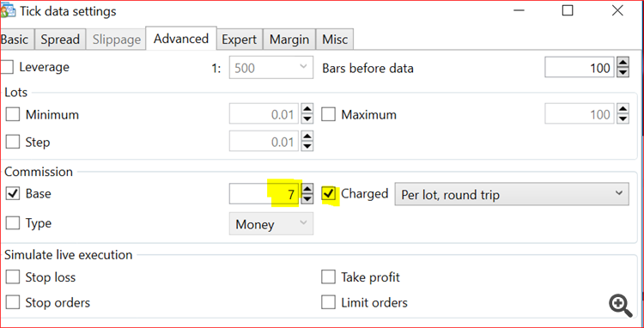This screenshot has height=328, width=644.
Task: Enable the Leverage checkbox
Action: 7,67
